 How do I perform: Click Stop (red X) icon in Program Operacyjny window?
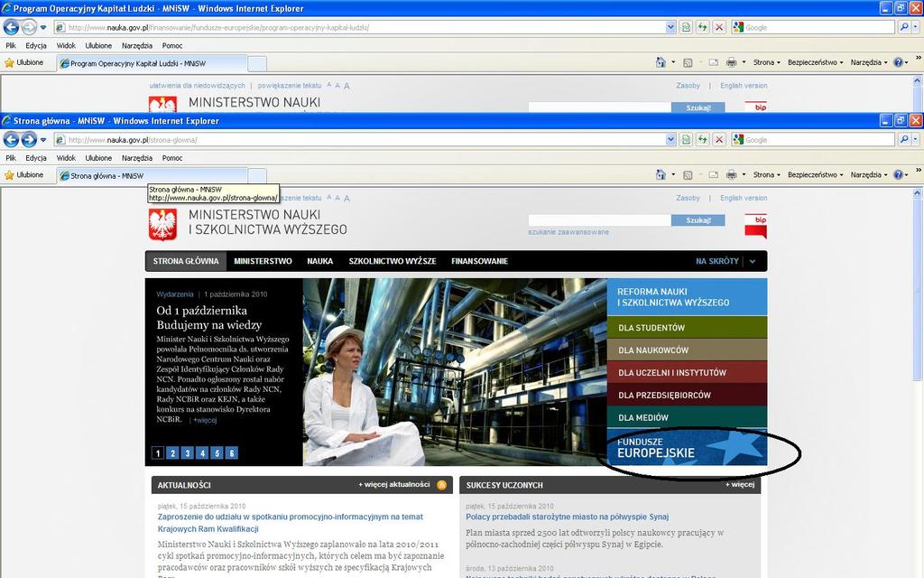[x=719, y=27]
